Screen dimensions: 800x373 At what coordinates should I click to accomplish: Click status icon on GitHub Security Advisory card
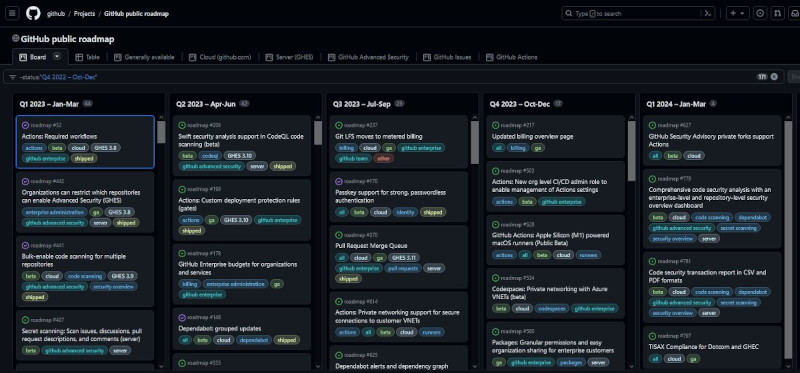(x=652, y=125)
